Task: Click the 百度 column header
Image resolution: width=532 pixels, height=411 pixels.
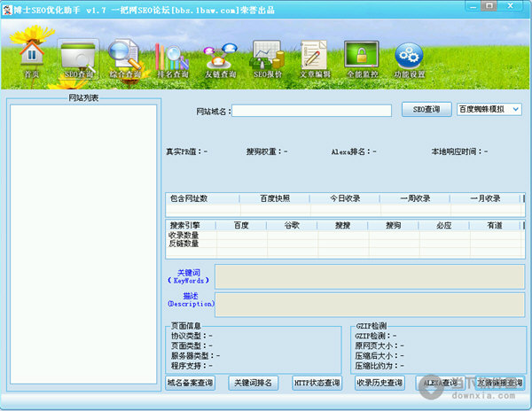Action: point(241,225)
